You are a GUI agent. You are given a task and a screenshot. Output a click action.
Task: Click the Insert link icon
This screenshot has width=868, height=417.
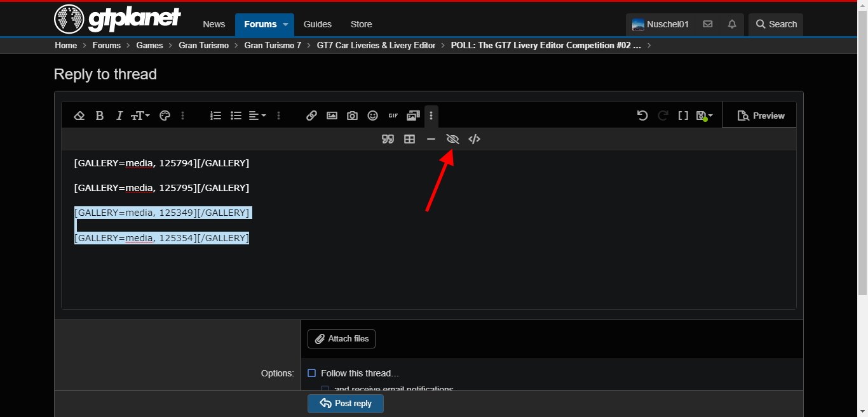[311, 116]
